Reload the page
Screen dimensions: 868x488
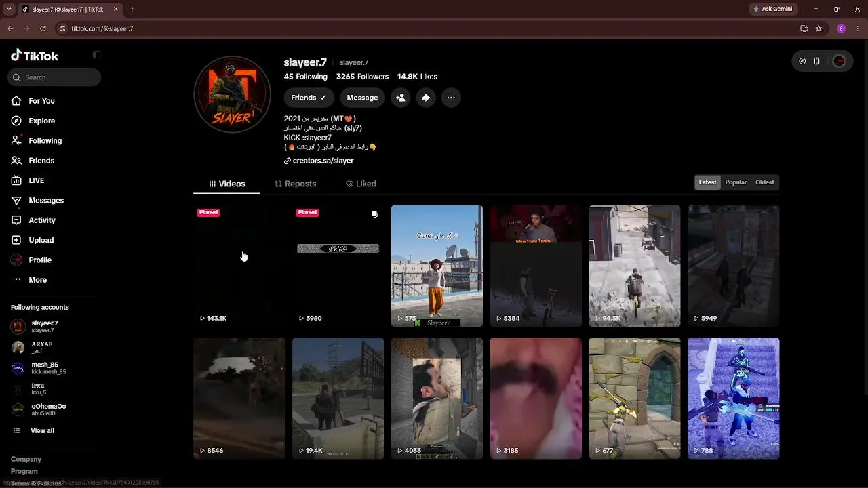point(43,28)
